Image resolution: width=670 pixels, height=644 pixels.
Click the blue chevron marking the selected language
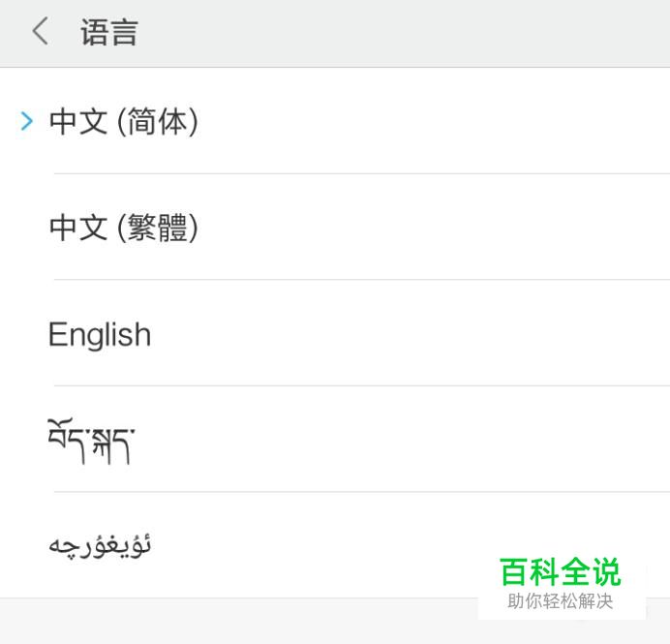(x=27, y=121)
